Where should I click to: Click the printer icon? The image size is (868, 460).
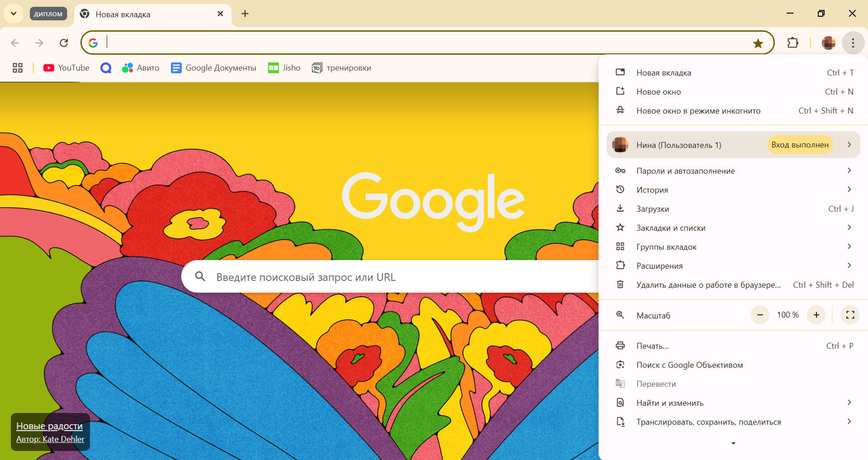pos(620,346)
